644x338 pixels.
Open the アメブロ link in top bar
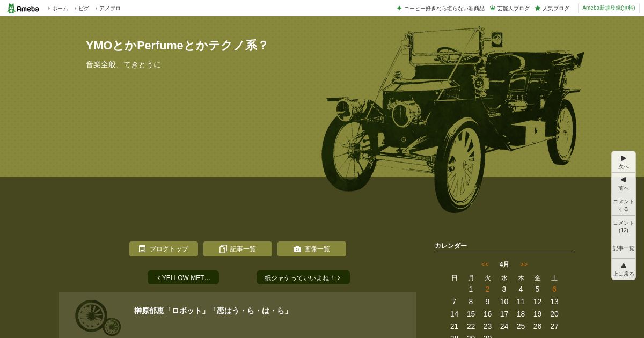(x=109, y=9)
